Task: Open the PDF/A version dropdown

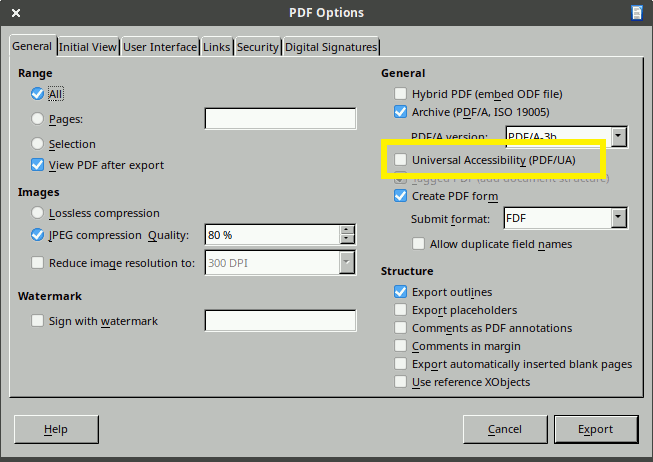Action: 618,136
